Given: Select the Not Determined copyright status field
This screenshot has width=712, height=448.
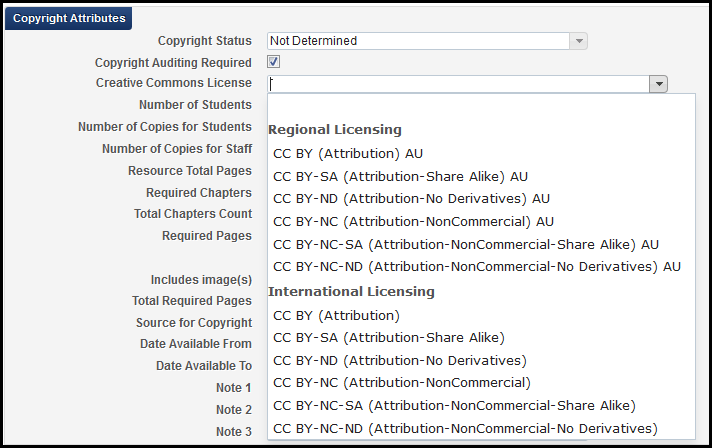Looking at the screenshot, I should (x=419, y=41).
